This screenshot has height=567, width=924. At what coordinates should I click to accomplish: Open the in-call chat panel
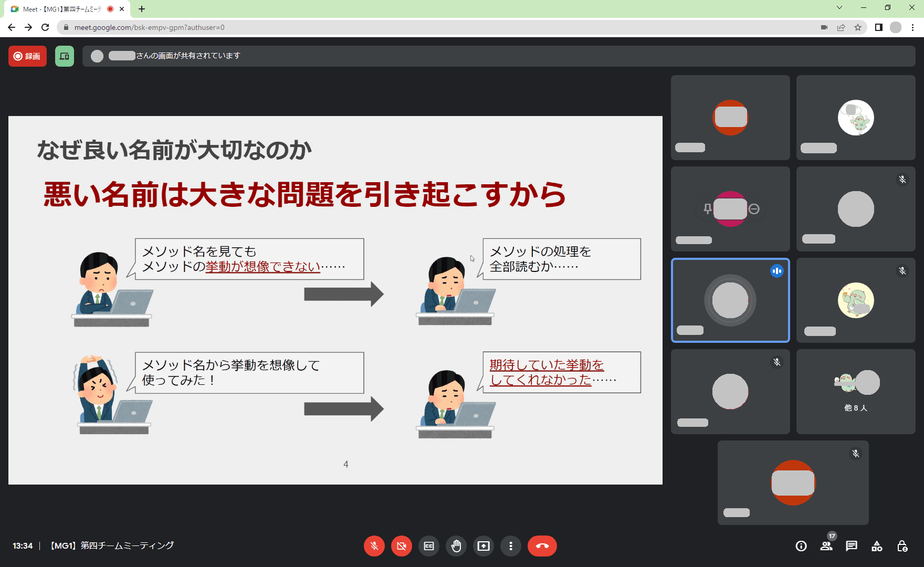pos(852,546)
